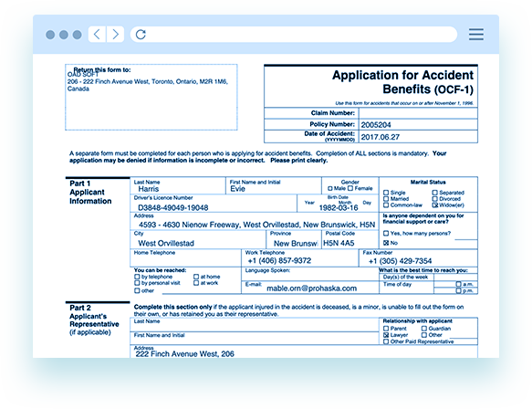
Task: Check the 'other' contact option
Action: click(x=137, y=290)
